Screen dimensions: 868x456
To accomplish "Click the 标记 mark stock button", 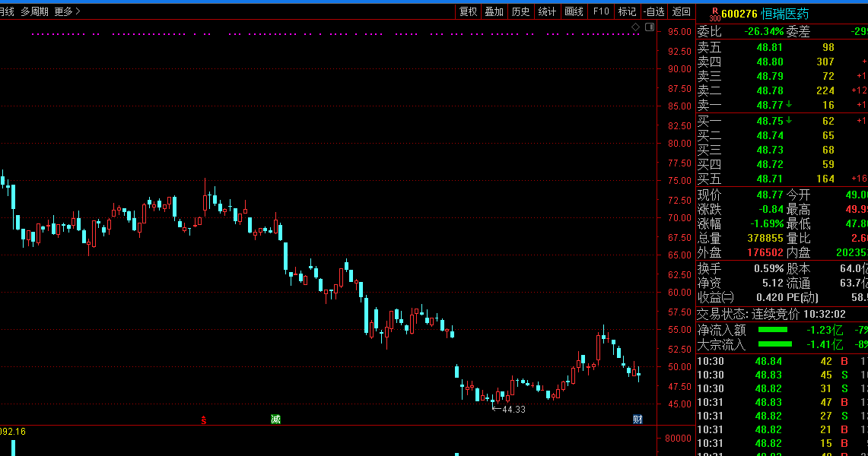I will coord(627,11).
